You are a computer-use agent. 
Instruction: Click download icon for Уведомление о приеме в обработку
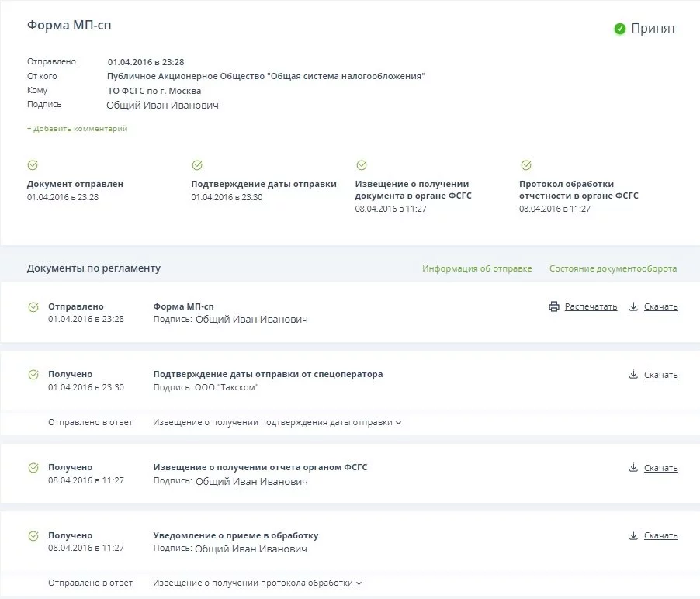tap(633, 535)
